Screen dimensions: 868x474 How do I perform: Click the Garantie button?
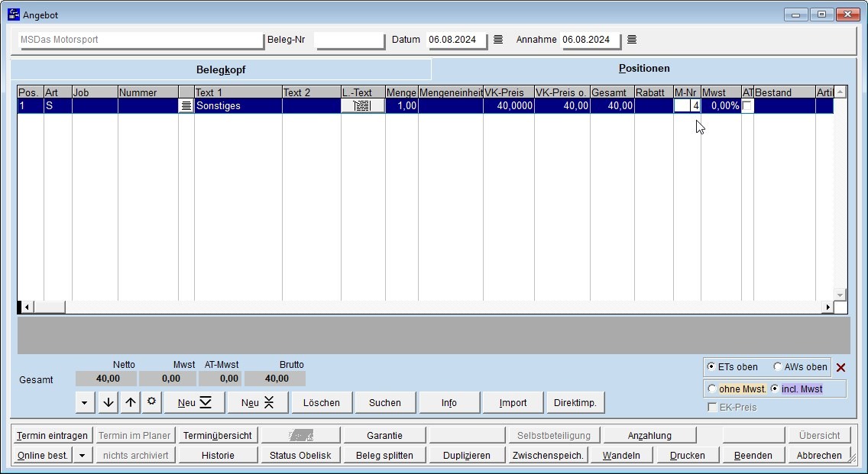coord(385,436)
